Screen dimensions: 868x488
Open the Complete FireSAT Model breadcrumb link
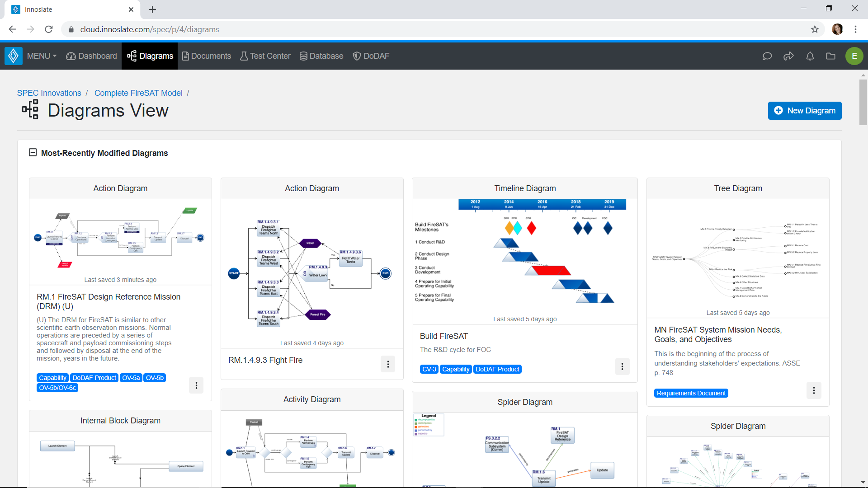138,93
